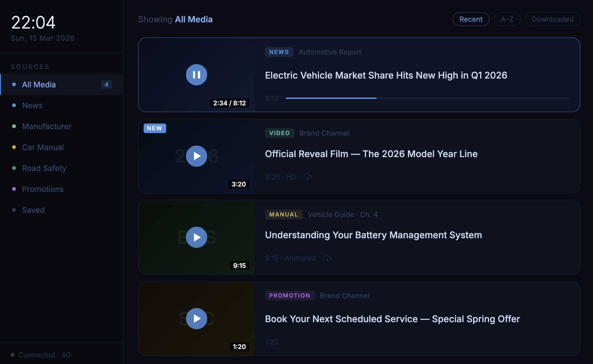This screenshot has width=593, height=364.
Task: Switch to the Promotions source
Action: click(43, 189)
